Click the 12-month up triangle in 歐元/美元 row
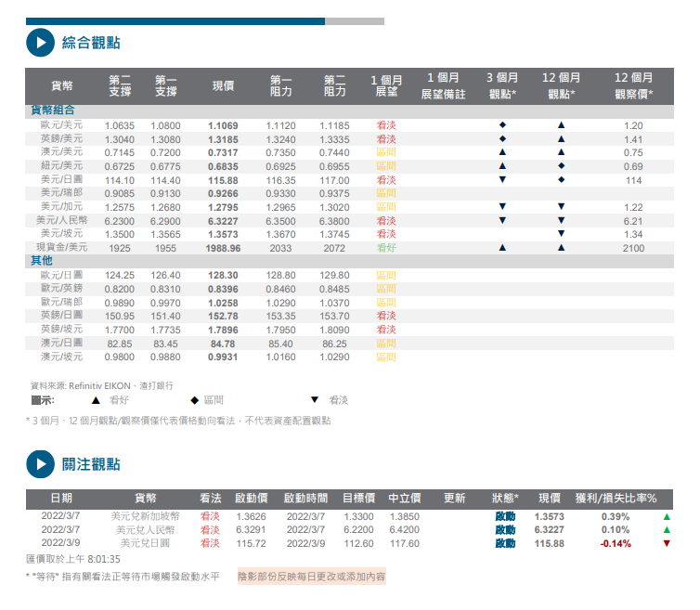Image resolution: width=700 pixels, height=610 pixels. tap(561, 125)
